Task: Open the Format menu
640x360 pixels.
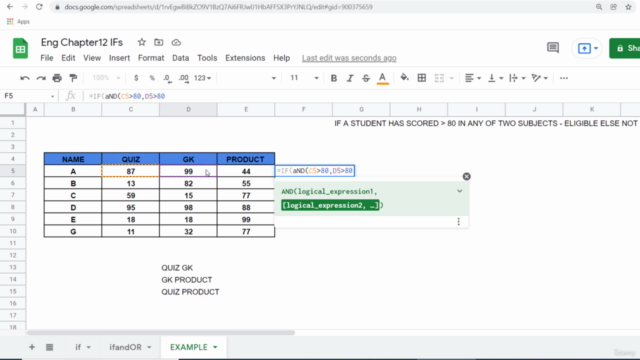Action: coord(151,58)
